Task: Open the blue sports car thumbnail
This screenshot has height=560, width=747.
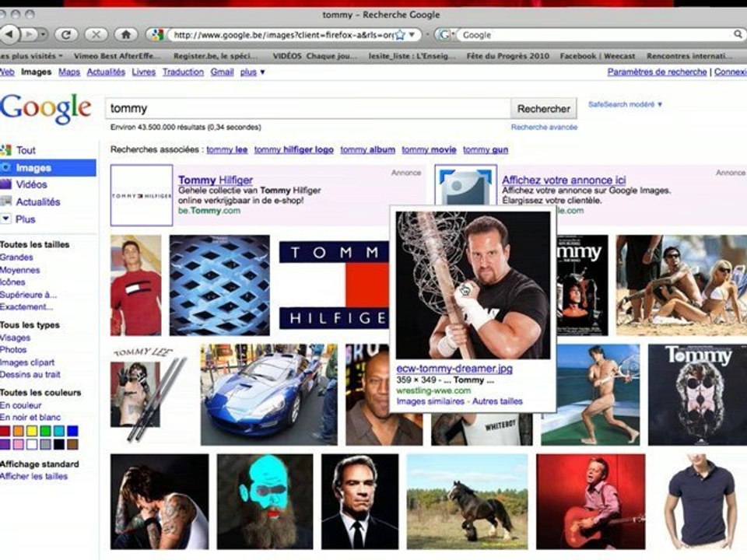Action: point(268,394)
